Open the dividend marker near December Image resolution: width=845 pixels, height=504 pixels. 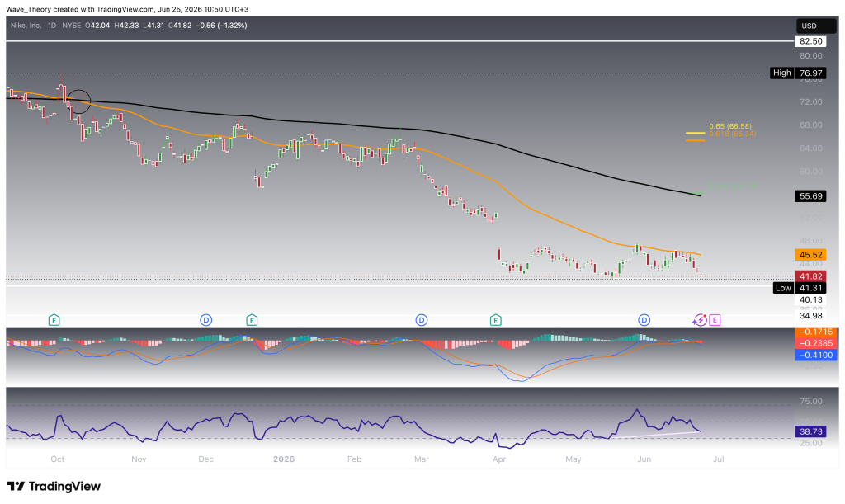pos(205,320)
